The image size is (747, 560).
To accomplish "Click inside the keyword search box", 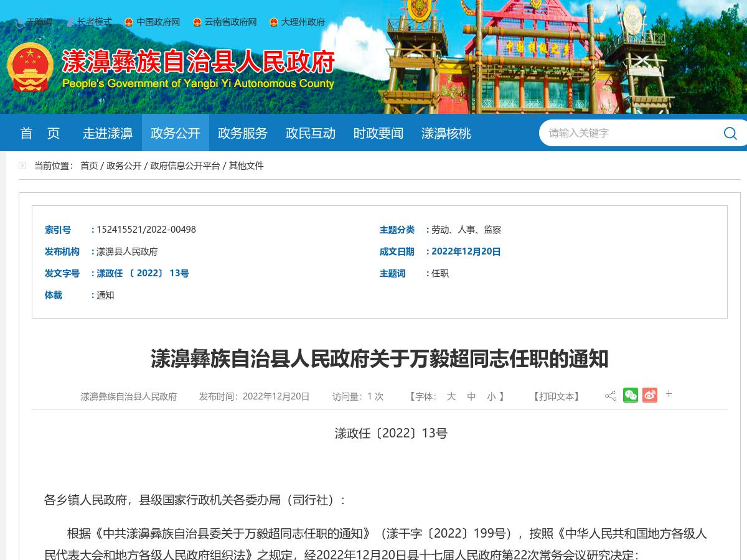I will (622, 133).
